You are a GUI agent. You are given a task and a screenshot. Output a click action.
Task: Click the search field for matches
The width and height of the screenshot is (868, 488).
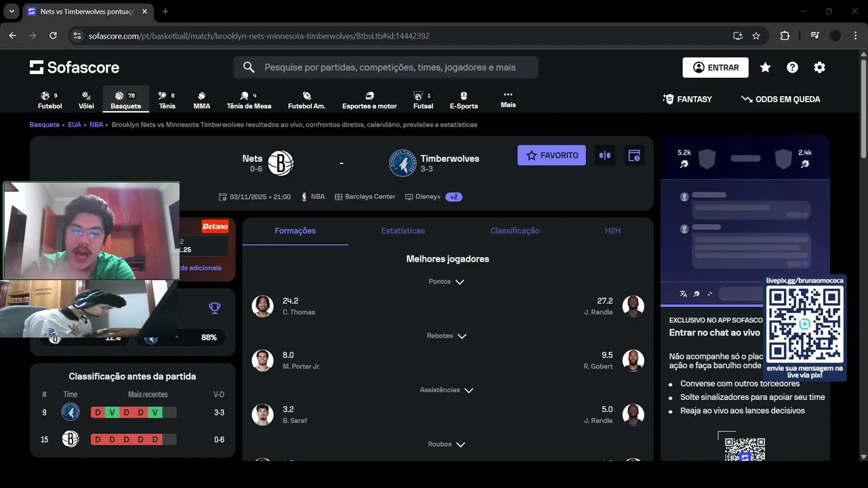point(386,67)
